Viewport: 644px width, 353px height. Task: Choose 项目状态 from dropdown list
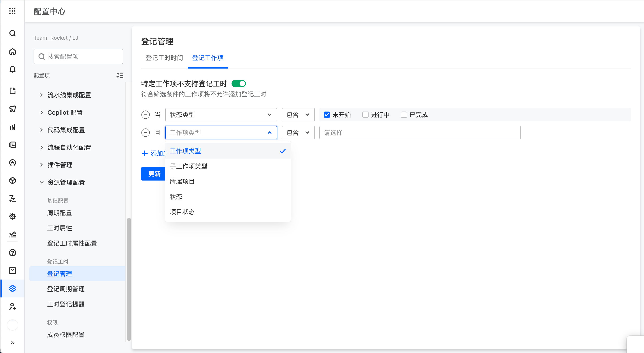click(x=228, y=212)
